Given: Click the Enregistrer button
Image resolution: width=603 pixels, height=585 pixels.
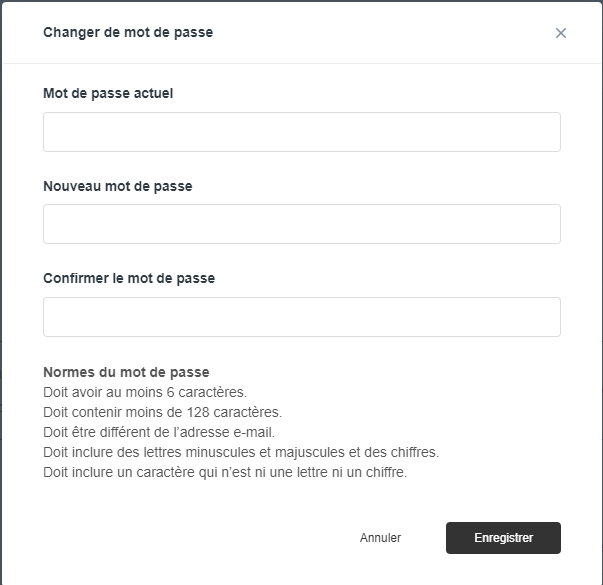Looking at the screenshot, I should coord(503,538).
